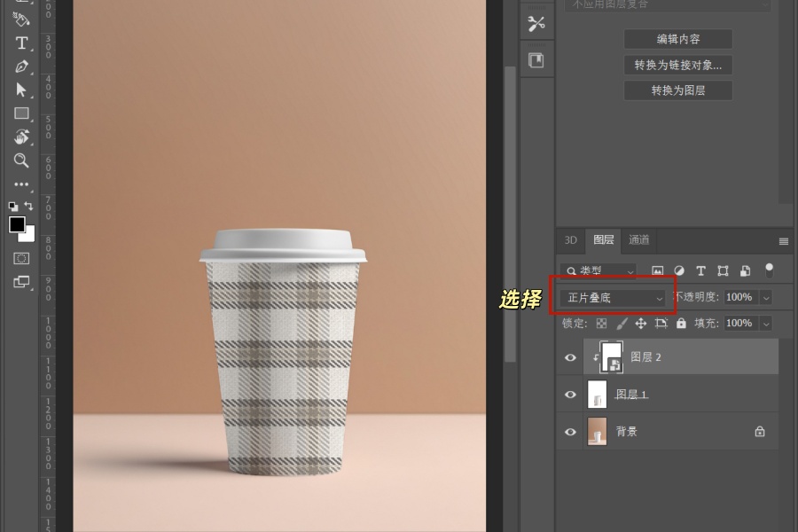Switch to the 3D tab

click(x=570, y=239)
